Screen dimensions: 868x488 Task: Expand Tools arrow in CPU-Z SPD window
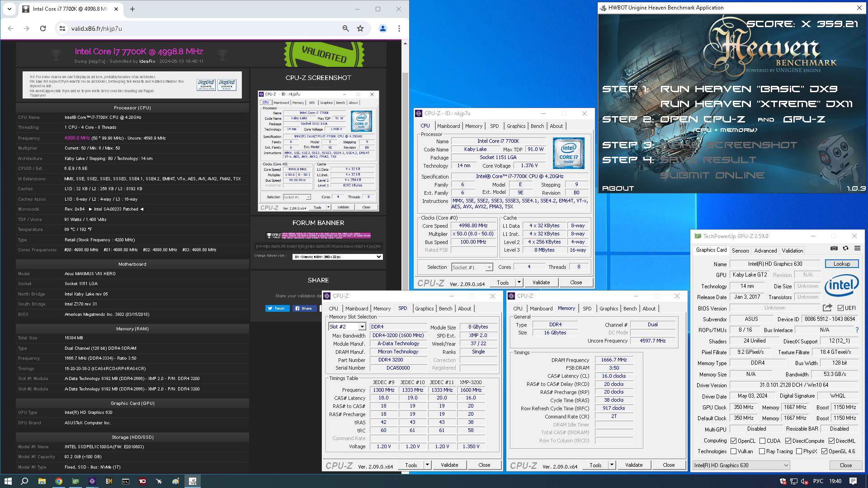click(x=427, y=465)
